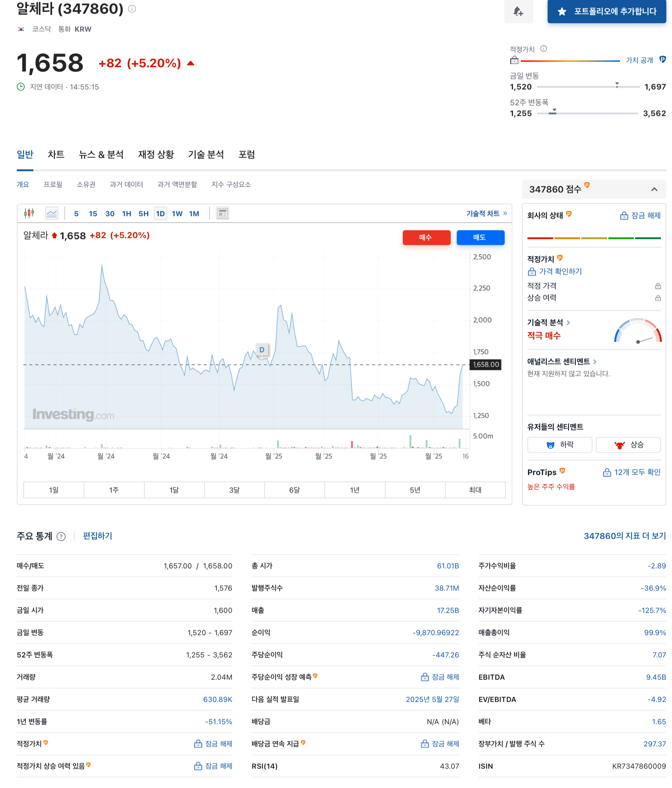This screenshot has height=788, width=672.
Task: Open the 포럼 tab
Action: pyautogui.click(x=247, y=154)
